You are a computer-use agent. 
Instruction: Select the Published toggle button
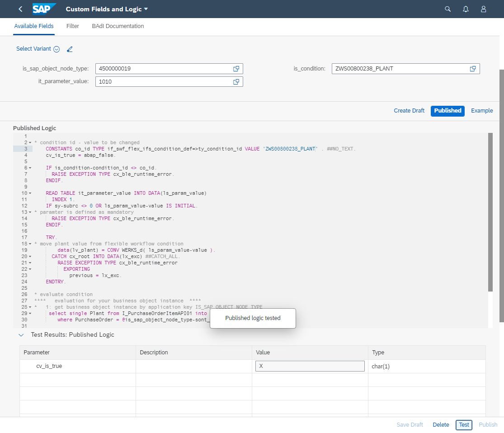point(447,111)
